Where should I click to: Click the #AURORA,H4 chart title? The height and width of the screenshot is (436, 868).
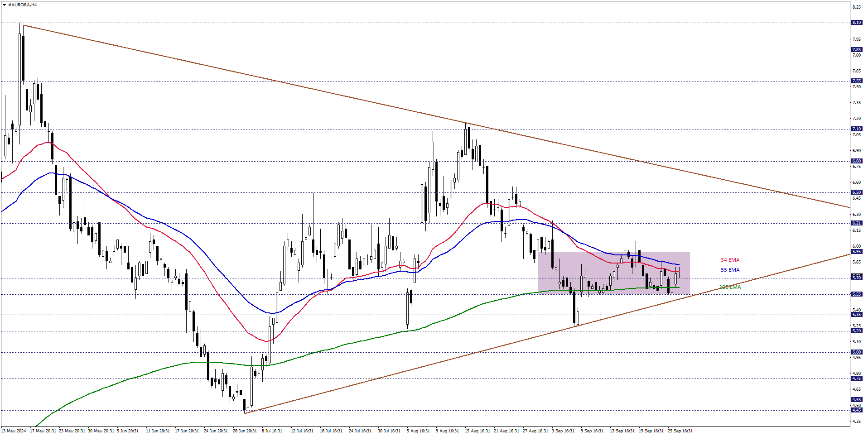tap(23, 5)
